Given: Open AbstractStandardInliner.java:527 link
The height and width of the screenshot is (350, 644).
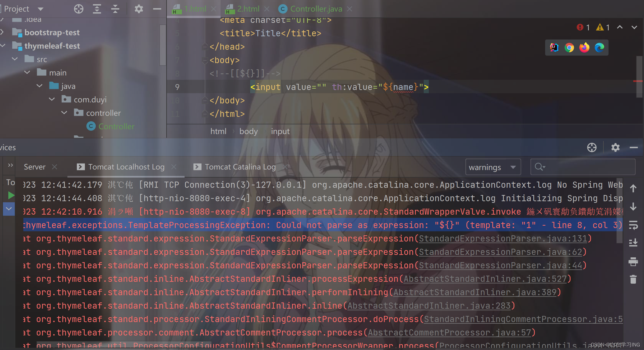Looking at the screenshot, I should point(485,279).
